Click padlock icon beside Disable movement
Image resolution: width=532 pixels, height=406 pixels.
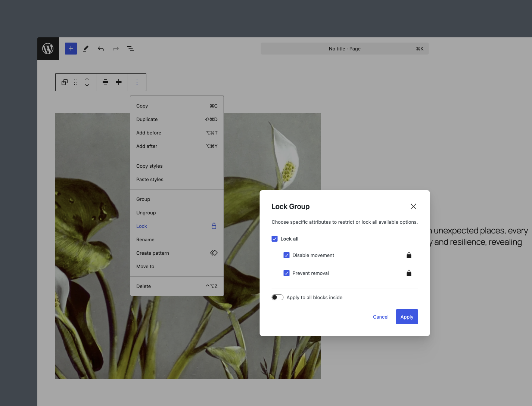409,255
